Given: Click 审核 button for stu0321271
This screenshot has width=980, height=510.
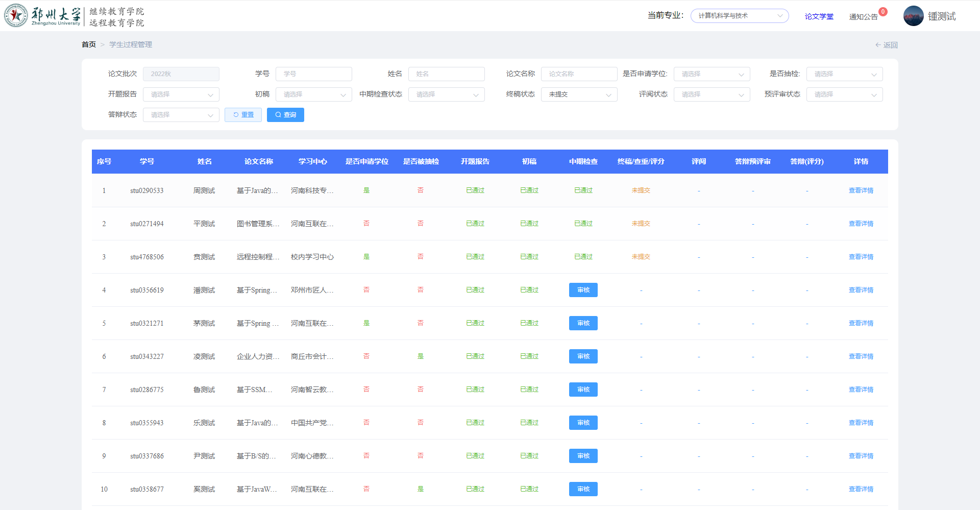Looking at the screenshot, I should (x=583, y=323).
